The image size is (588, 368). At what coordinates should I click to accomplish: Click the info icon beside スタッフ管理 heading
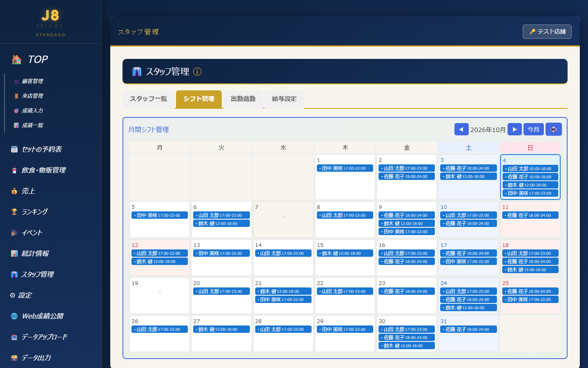click(x=197, y=72)
